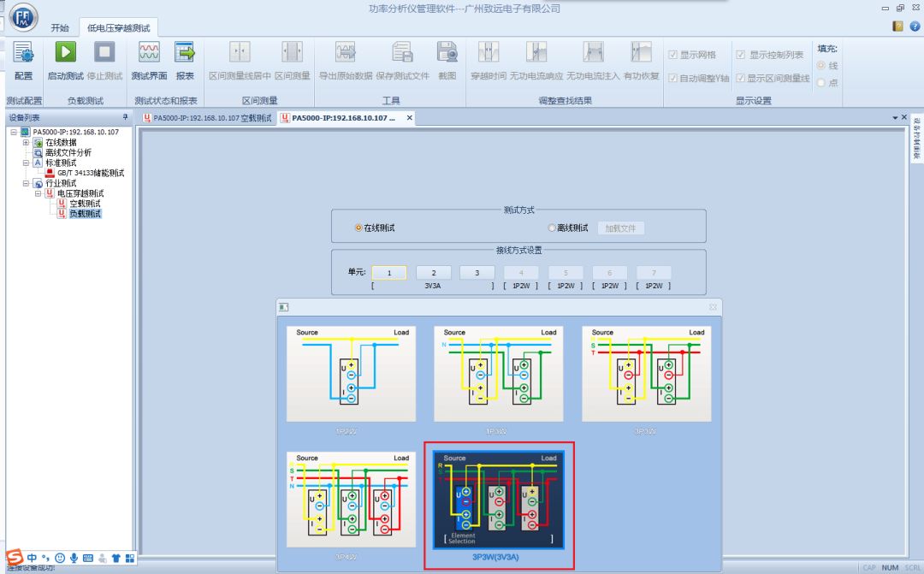The image size is (924, 574).
Task: Select unit 4 button
Action: 521,273
